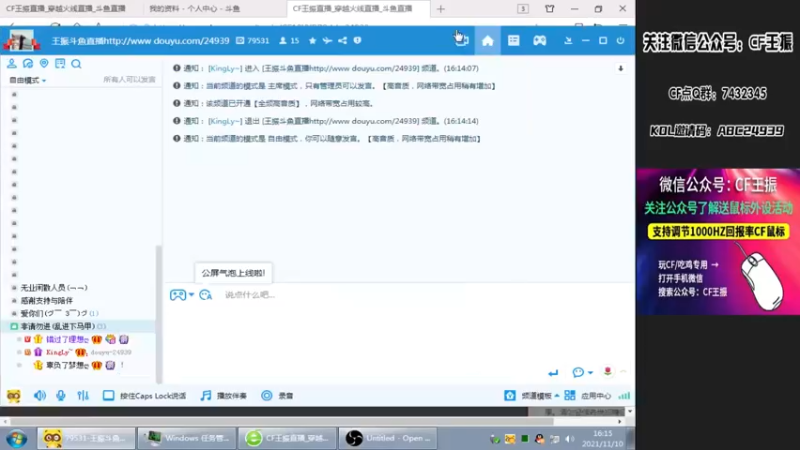Screen dimensions: 800x450
Task: Click the YY raccoon mascot icon in toolbar
Action: [14, 396]
